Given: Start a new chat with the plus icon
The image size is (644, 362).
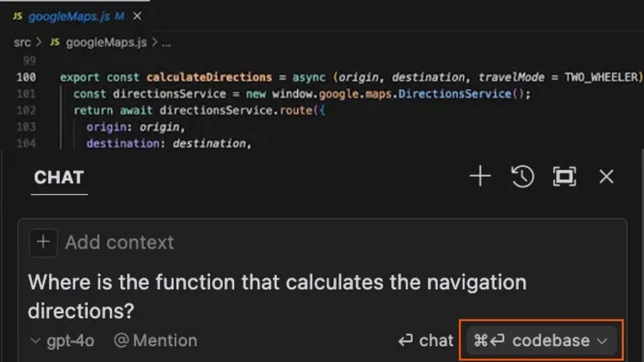Looking at the screenshot, I should click(480, 177).
